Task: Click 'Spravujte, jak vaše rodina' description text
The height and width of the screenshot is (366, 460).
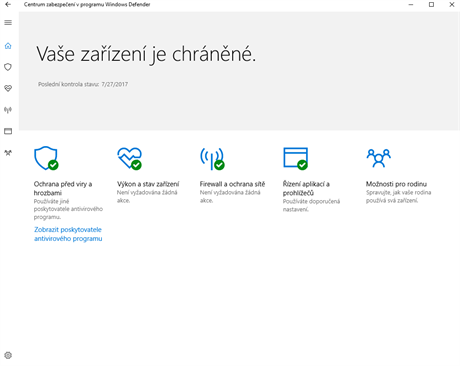Action: coord(399,192)
